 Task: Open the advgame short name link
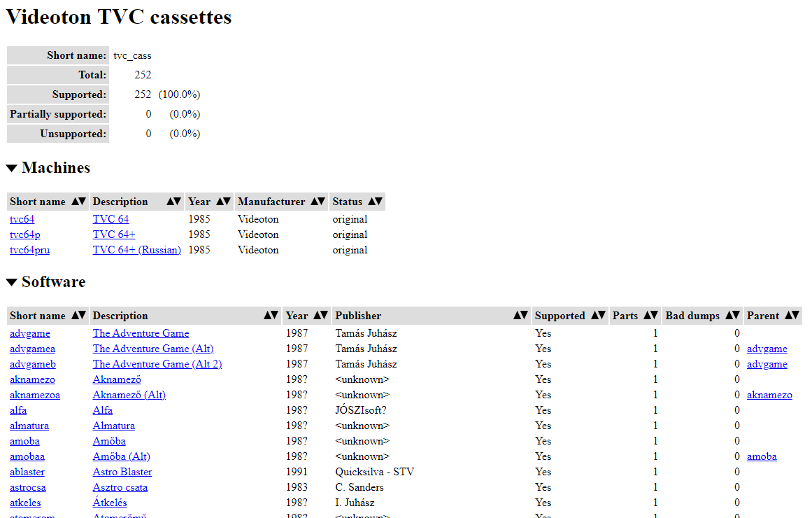[30, 333]
